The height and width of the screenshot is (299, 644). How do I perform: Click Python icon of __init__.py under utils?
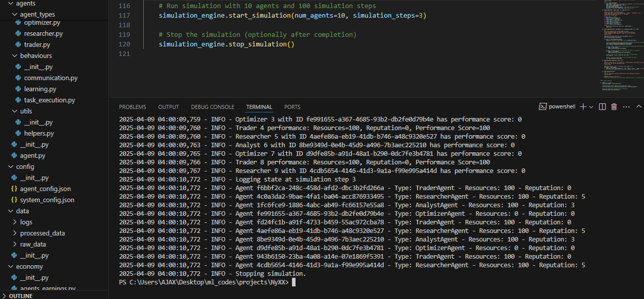click(18, 122)
